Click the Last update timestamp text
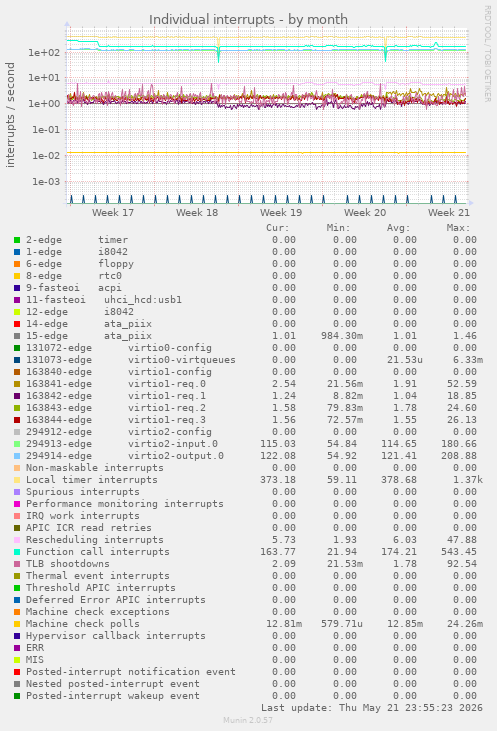The width and height of the screenshot is (497, 731). (372, 708)
